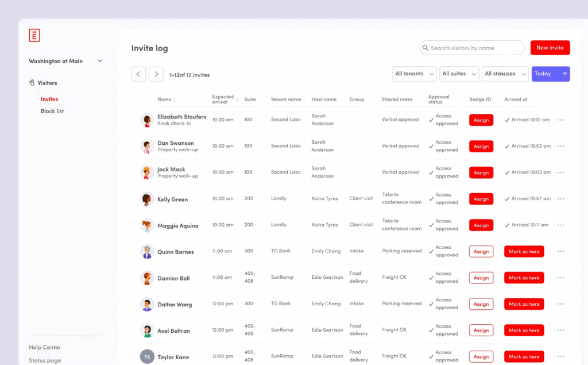Click the red company logo icon
Screen dimensions: 588x365
point(34,36)
